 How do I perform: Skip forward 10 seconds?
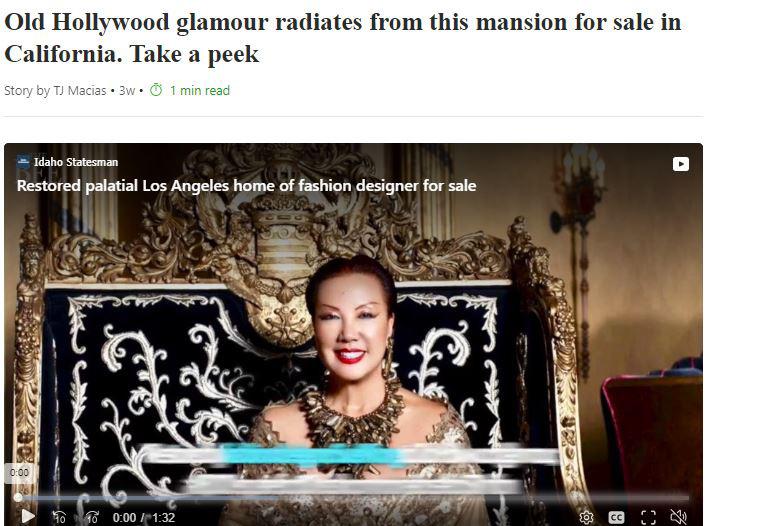92,517
